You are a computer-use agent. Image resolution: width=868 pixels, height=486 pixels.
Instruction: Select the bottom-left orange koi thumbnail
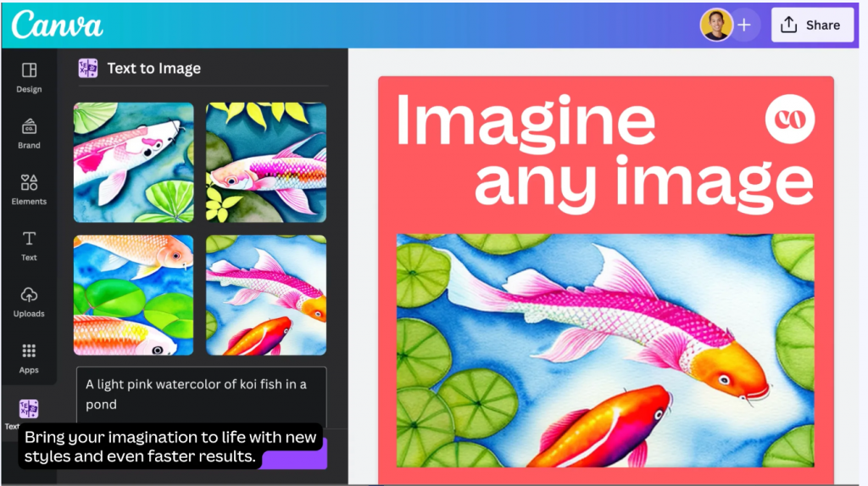(x=133, y=295)
